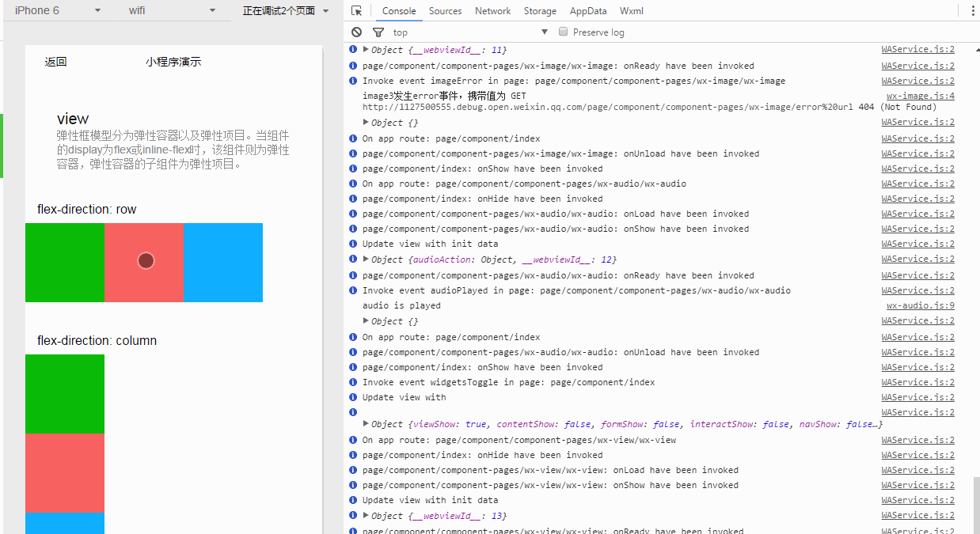
Task: Switch to the Network tab
Action: point(492,11)
